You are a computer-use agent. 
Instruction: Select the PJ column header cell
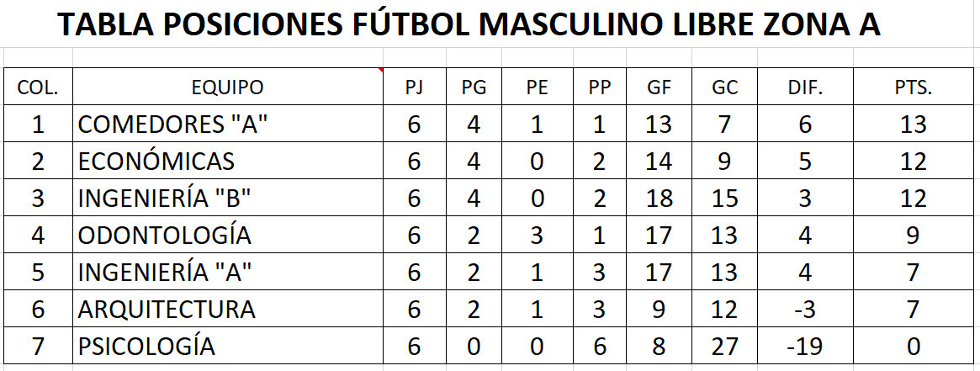pos(414,87)
